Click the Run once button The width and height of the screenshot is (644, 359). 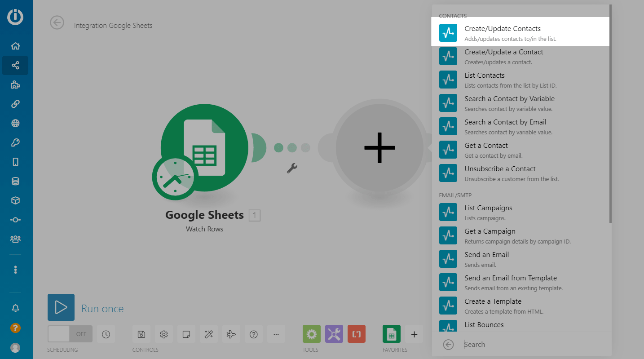[61, 308]
